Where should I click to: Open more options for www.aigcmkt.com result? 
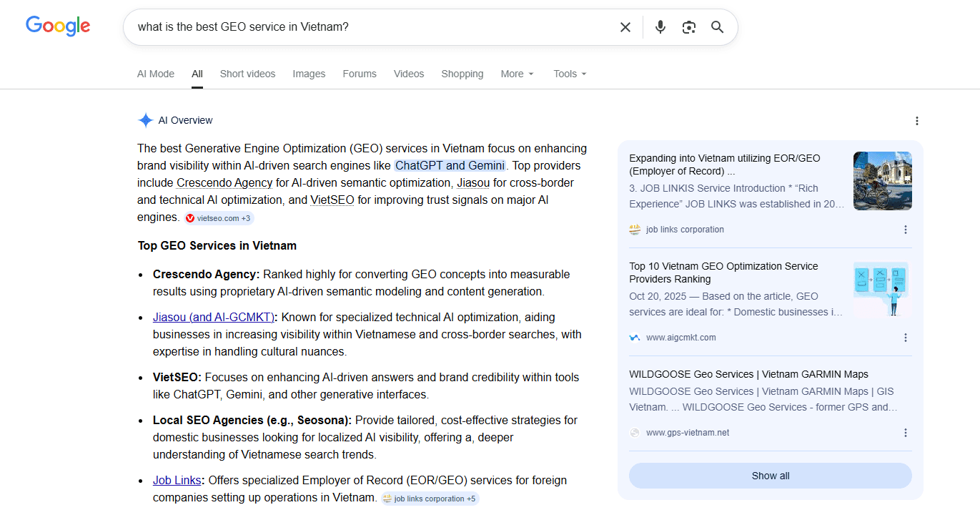point(906,338)
